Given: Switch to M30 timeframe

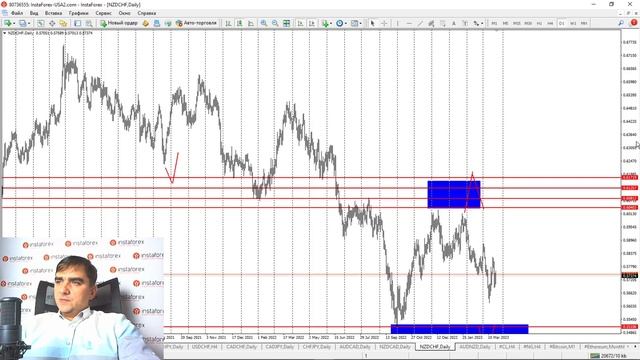Looking at the screenshot, I should (528, 23).
